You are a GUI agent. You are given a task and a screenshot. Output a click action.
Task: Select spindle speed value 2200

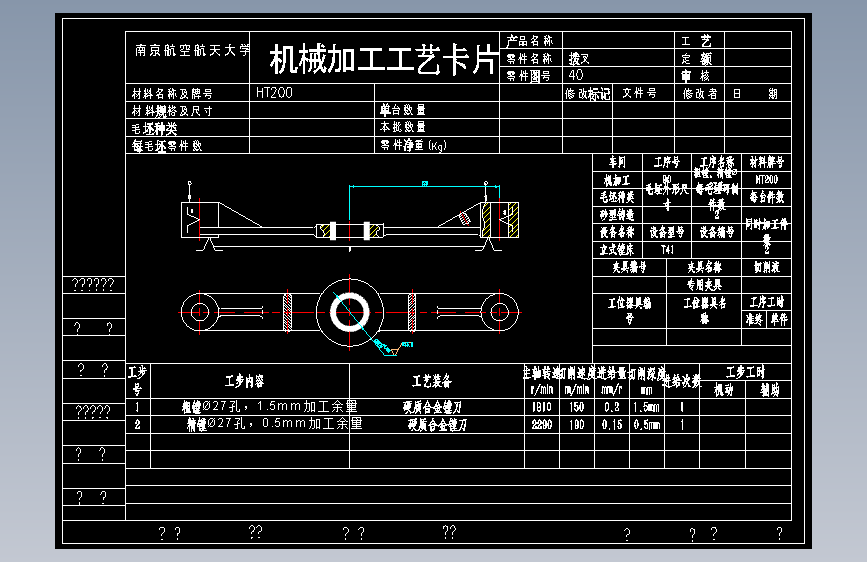(542, 424)
